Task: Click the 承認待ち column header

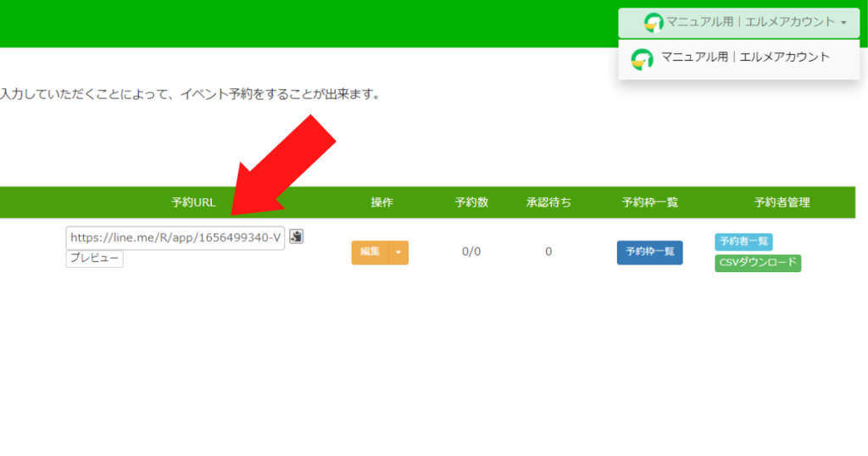Action: pos(548,203)
